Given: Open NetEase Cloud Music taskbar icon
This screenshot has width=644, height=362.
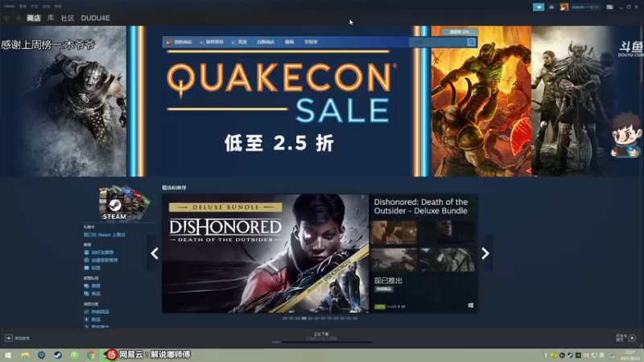Looking at the screenshot, I should pos(112,355).
